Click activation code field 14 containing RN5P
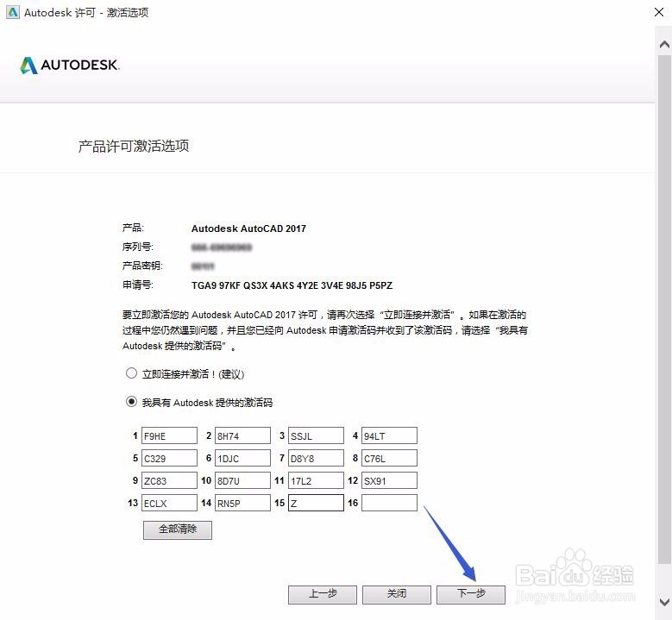Viewport: 672px width, 620px height. (x=242, y=503)
